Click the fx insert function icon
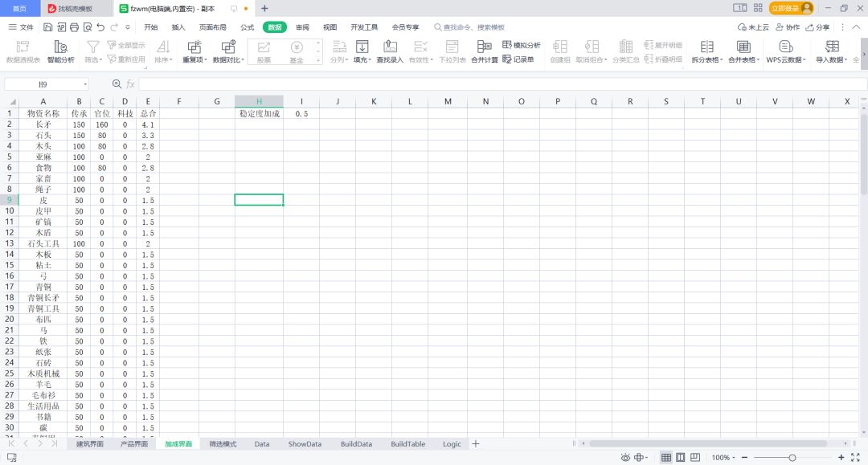 click(130, 84)
